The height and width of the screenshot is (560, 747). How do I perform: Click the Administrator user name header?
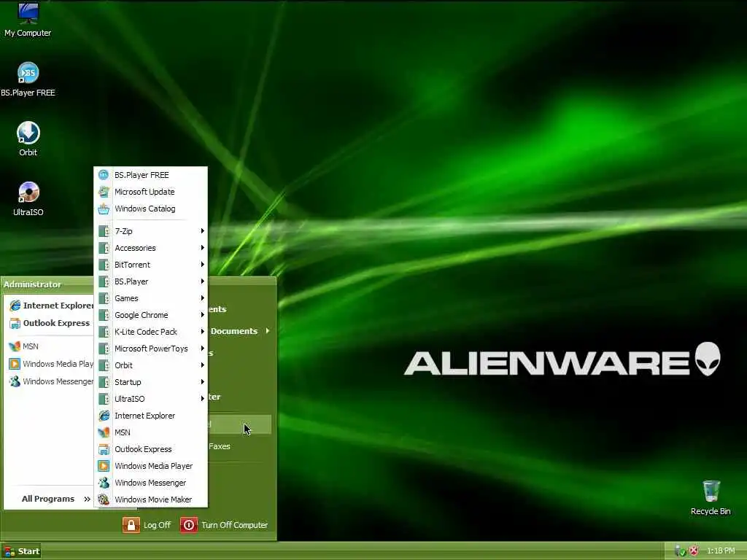pyautogui.click(x=32, y=284)
